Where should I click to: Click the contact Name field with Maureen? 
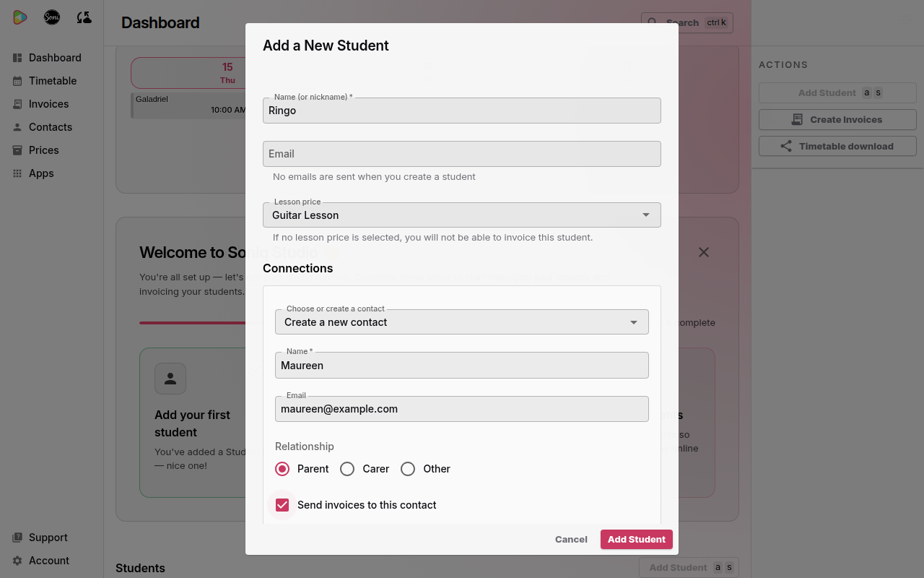(462, 365)
